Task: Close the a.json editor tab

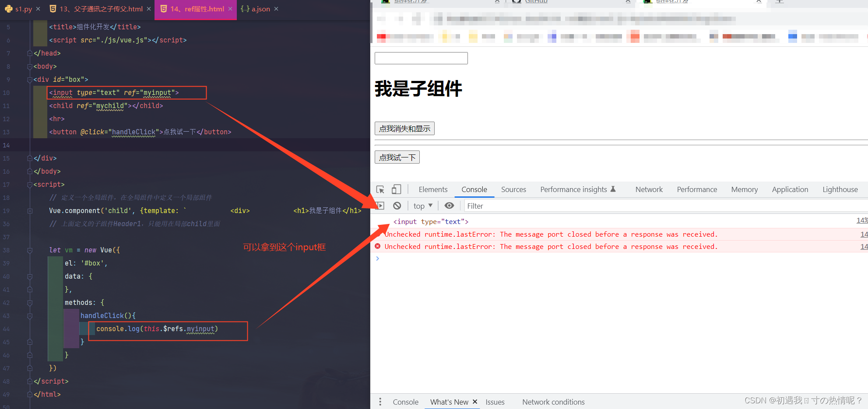Action: (276, 9)
